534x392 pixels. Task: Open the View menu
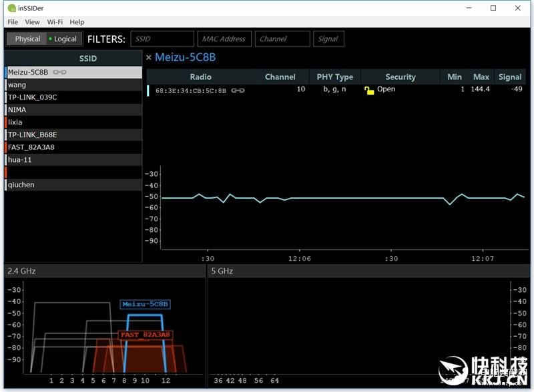(x=32, y=22)
